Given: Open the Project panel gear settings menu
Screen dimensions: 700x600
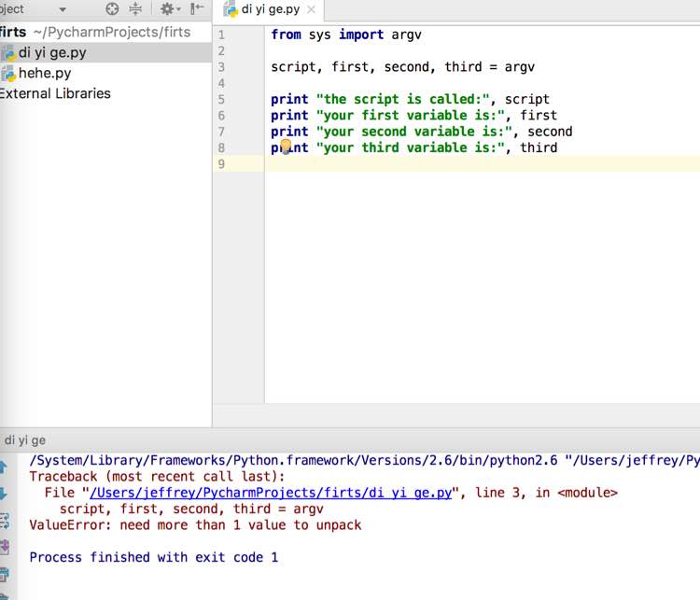Looking at the screenshot, I should 168,9.
